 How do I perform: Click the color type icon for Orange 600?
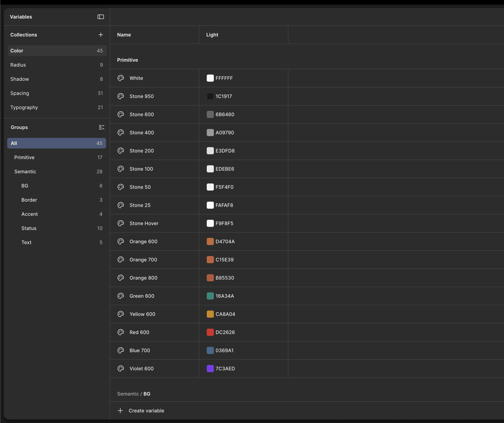(121, 241)
